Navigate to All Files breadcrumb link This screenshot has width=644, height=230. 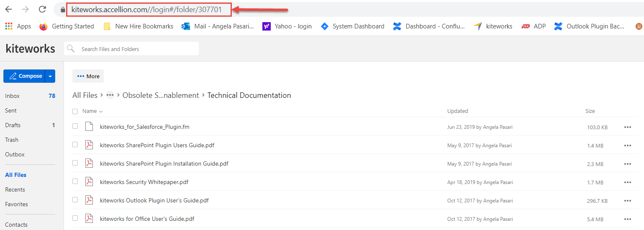[x=85, y=95]
